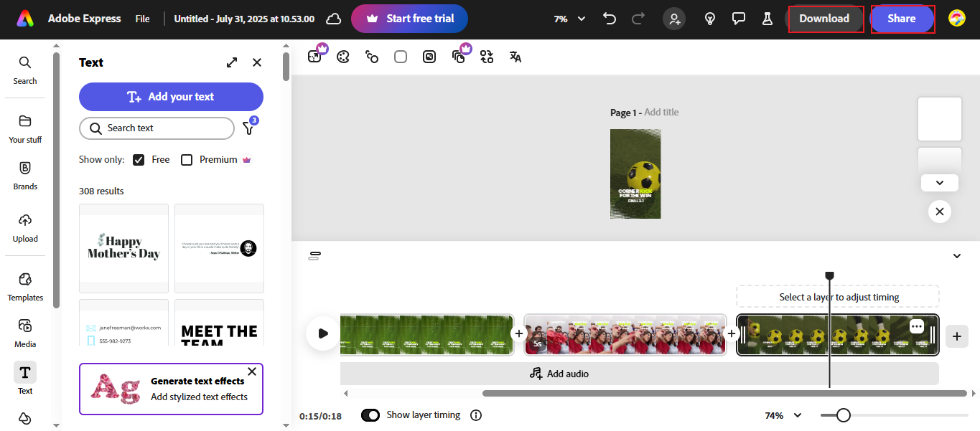Click the timeline playhead marker

829,275
